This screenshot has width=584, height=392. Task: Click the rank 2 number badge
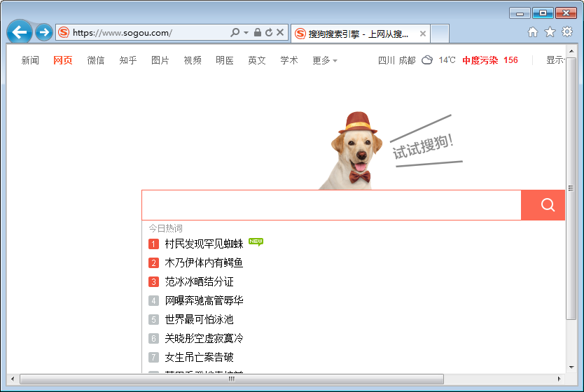[153, 262]
